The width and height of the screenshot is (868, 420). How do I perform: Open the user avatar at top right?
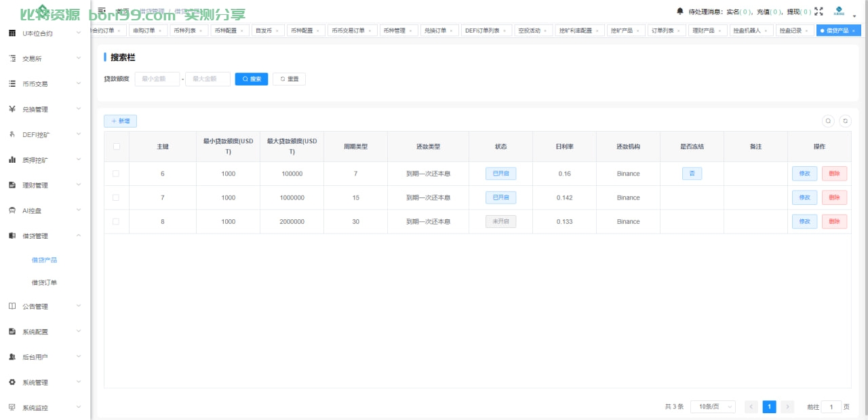click(x=839, y=12)
